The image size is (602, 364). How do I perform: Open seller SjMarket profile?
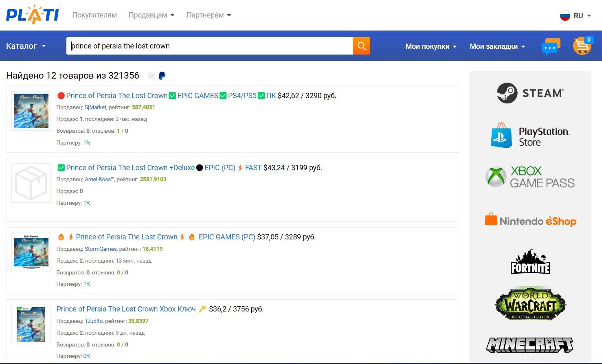(95, 107)
